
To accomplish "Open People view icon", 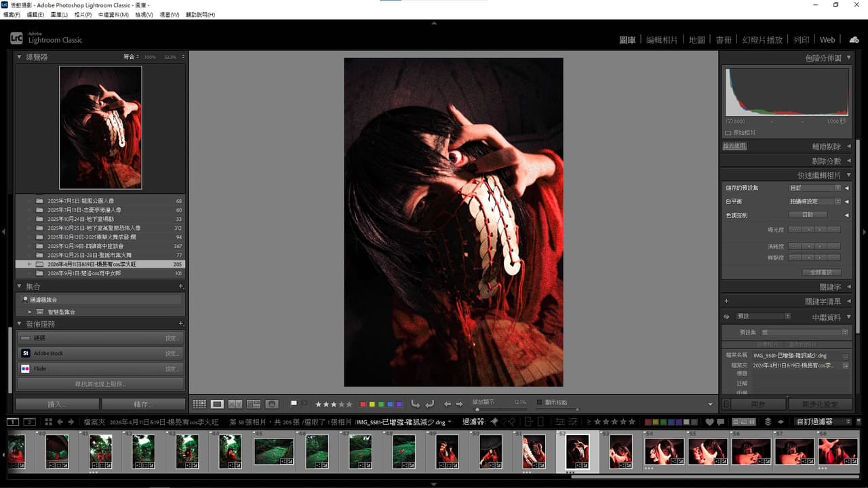I will [272, 404].
